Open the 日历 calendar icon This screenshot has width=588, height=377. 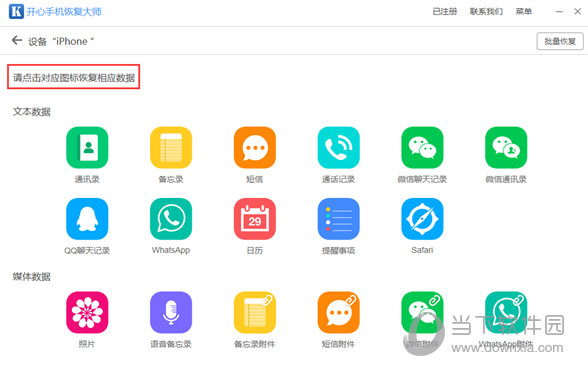[x=255, y=219]
